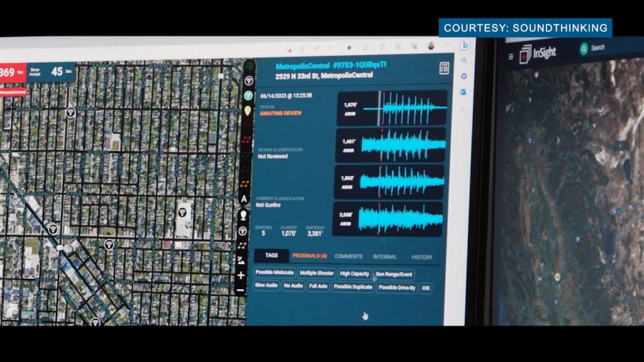This screenshot has height=362, width=644.
Task: Toggle the Full Auto tag
Action: point(318,286)
